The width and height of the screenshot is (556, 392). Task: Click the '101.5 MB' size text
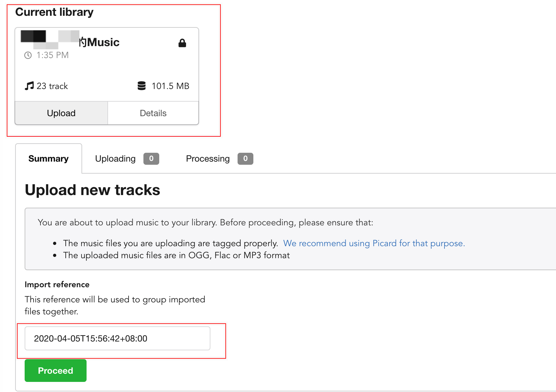coord(170,86)
